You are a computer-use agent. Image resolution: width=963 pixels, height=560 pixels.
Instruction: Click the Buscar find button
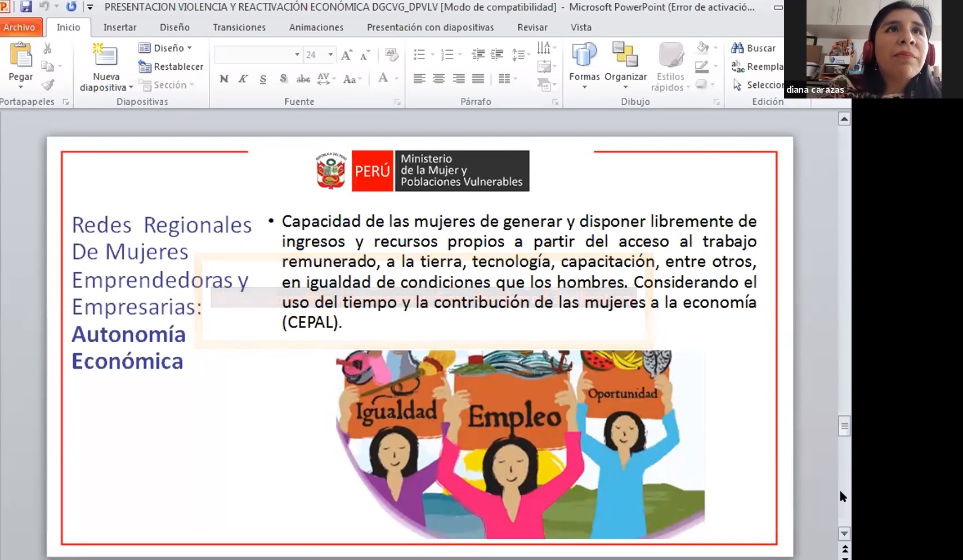(x=754, y=48)
